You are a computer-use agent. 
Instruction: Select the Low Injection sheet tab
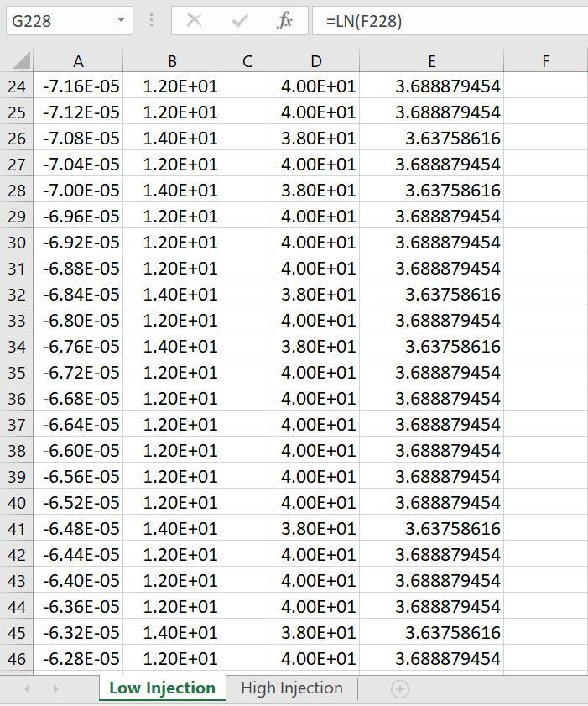pyautogui.click(x=163, y=688)
